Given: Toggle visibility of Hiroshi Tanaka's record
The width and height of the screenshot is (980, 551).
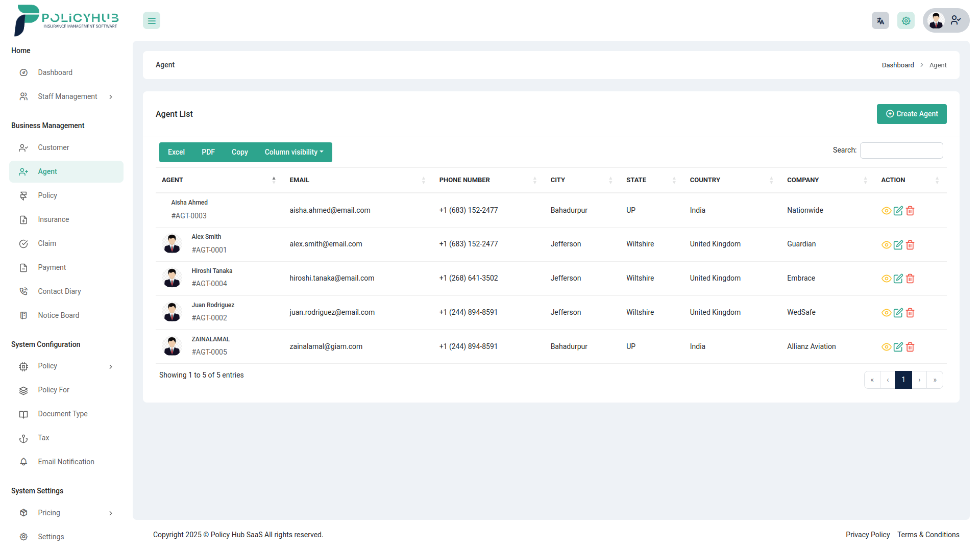Looking at the screenshot, I should [887, 279].
